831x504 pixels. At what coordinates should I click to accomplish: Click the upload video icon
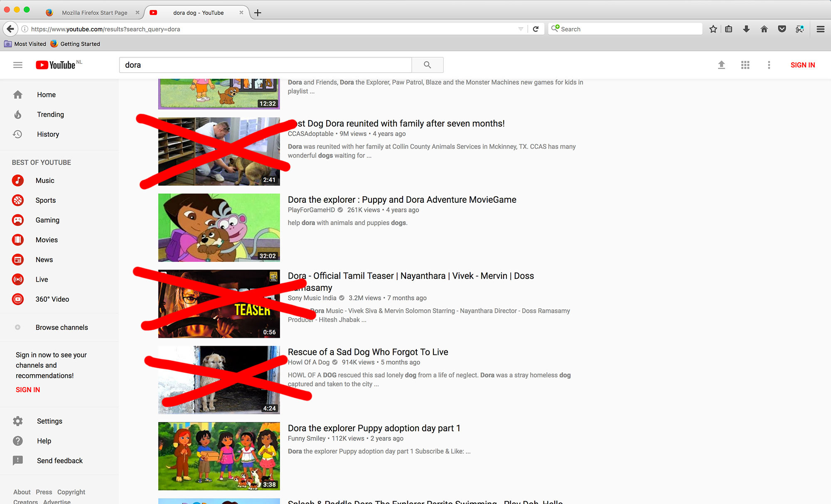pyautogui.click(x=721, y=65)
